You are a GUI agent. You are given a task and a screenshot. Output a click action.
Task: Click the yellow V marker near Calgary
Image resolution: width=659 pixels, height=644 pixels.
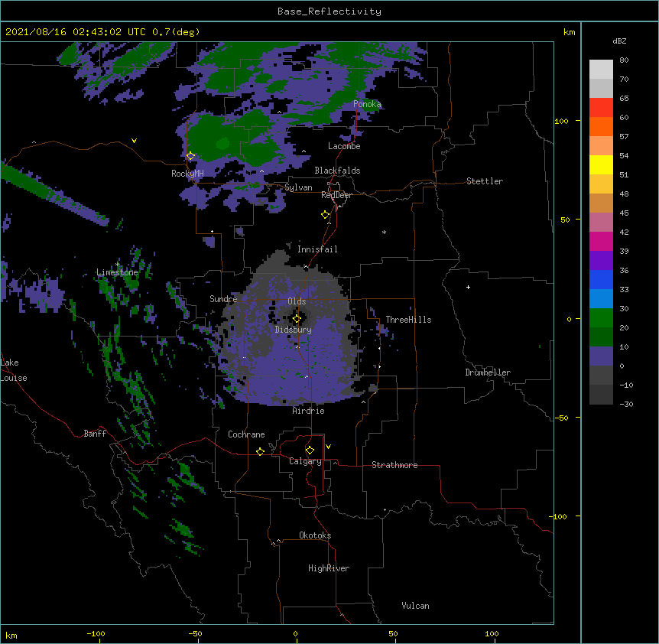coord(328,447)
